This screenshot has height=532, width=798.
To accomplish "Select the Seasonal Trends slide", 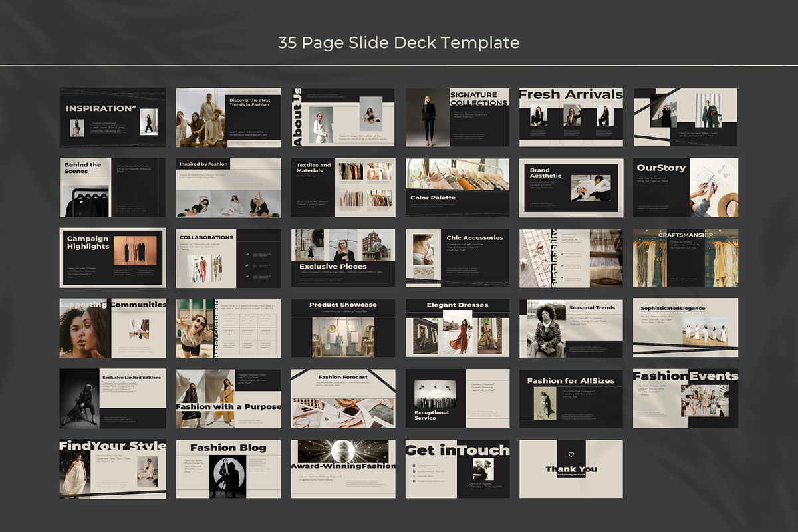I will [x=571, y=329].
